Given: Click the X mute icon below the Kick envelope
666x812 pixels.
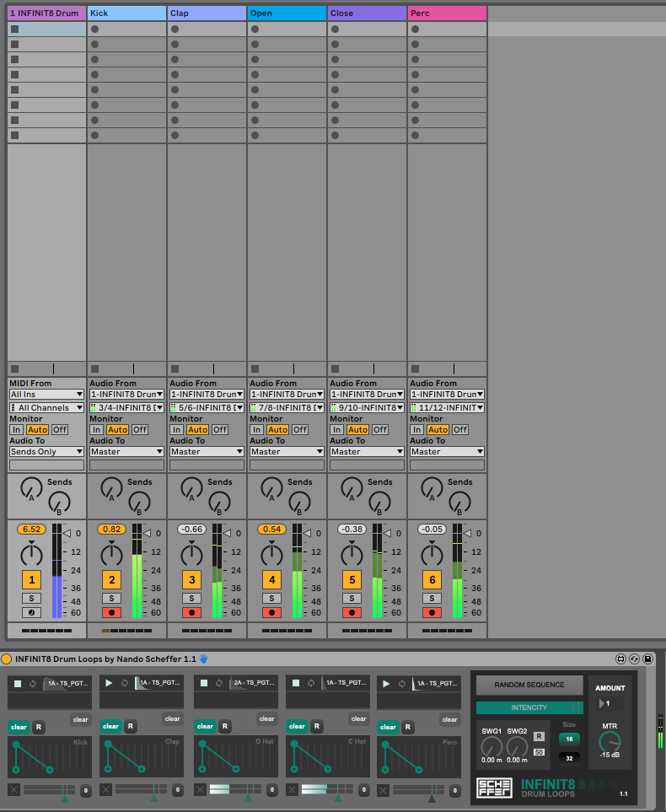Looking at the screenshot, I should tap(14, 790).
